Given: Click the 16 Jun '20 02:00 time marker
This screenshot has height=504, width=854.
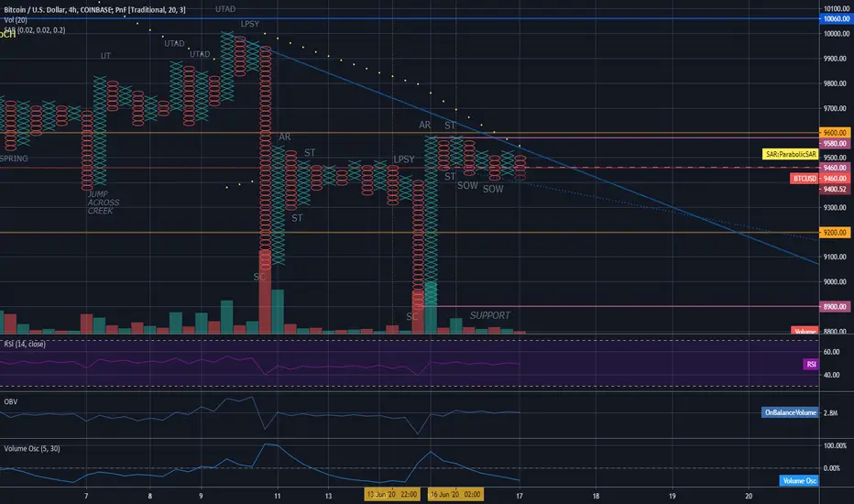Looking at the screenshot, I should coord(454,494).
